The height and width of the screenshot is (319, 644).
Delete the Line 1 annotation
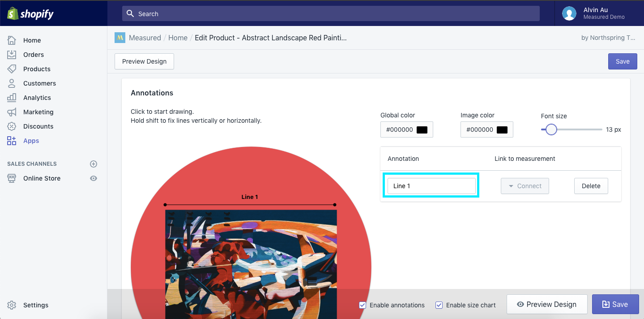point(591,186)
